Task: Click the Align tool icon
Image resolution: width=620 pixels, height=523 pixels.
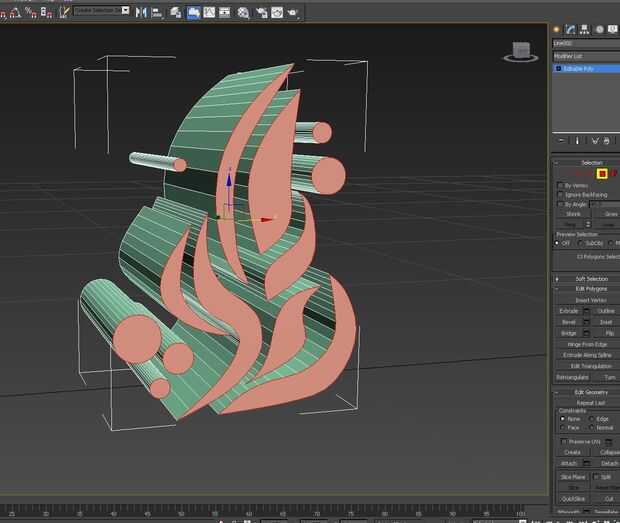Action: (157, 12)
